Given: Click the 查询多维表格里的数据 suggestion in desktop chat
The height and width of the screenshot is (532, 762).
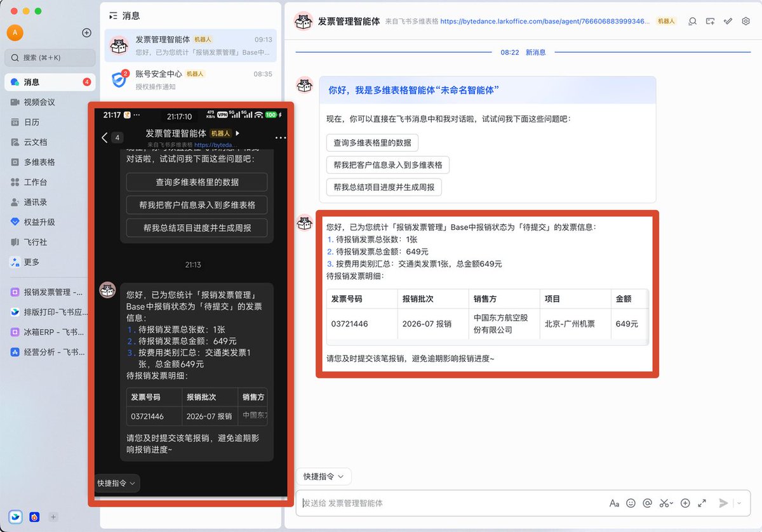Looking at the screenshot, I should (x=372, y=143).
